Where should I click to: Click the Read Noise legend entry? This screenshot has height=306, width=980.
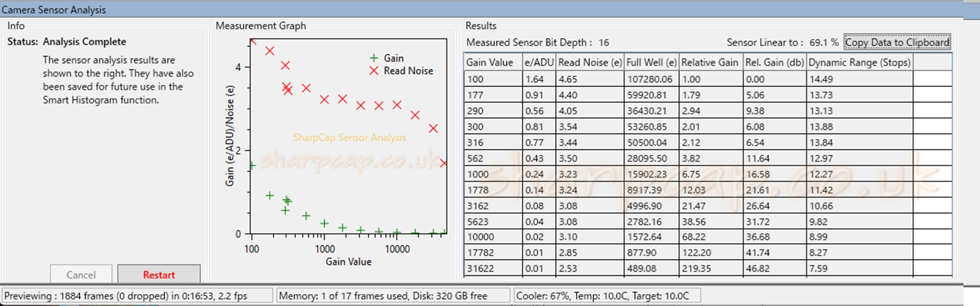(401, 70)
